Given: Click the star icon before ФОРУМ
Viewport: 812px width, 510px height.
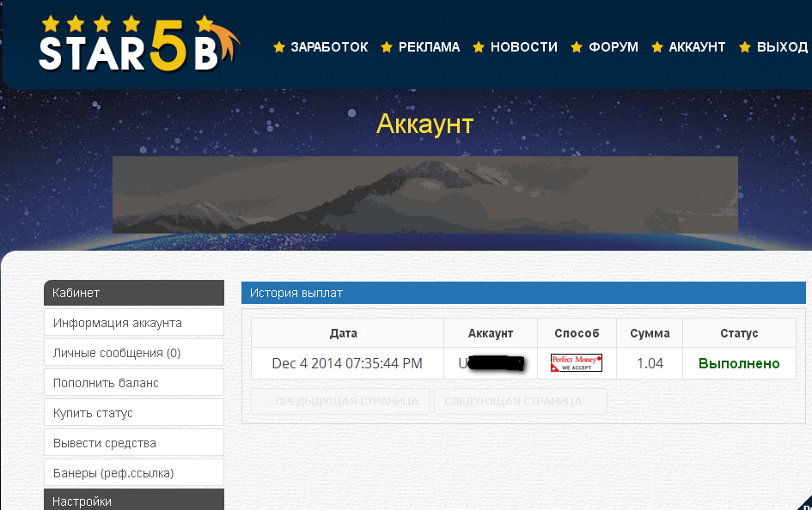Looking at the screenshot, I should 577,47.
